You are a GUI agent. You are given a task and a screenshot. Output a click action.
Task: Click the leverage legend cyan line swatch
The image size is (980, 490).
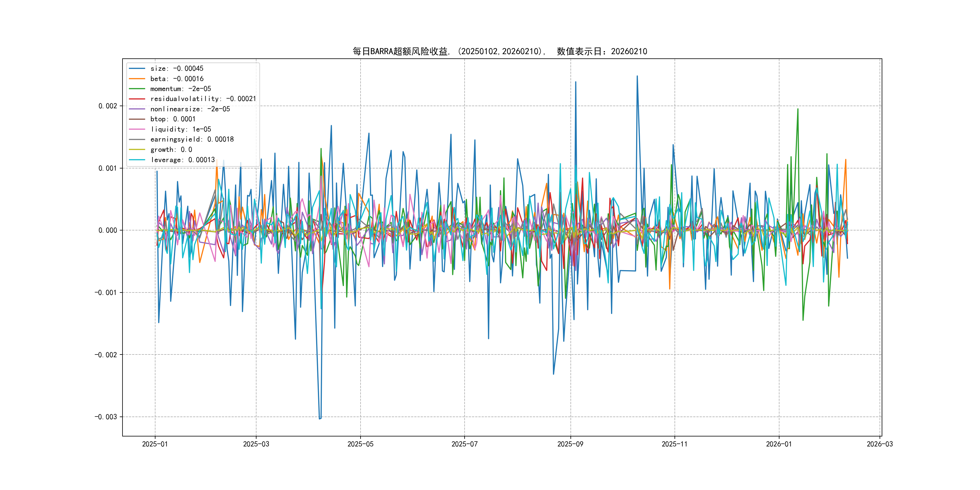pyautogui.click(x=137, y=160)
